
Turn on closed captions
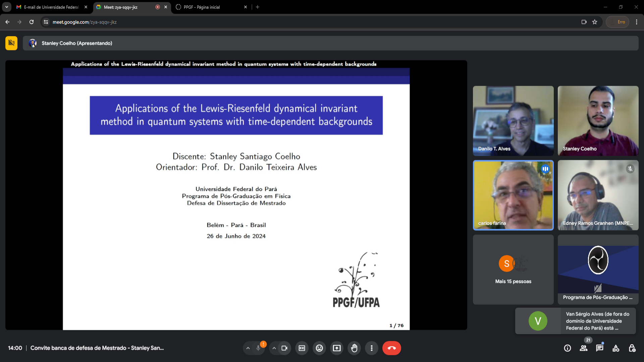tap(302, 348)
